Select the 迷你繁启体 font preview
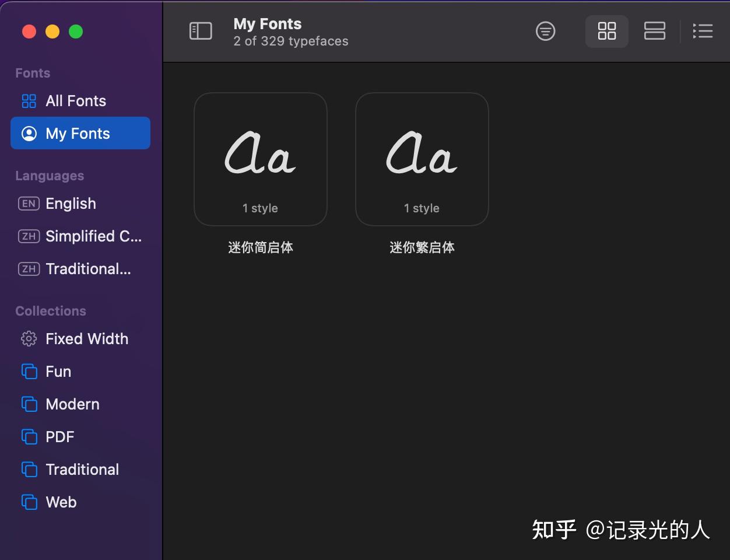 (x=422, y=159)
